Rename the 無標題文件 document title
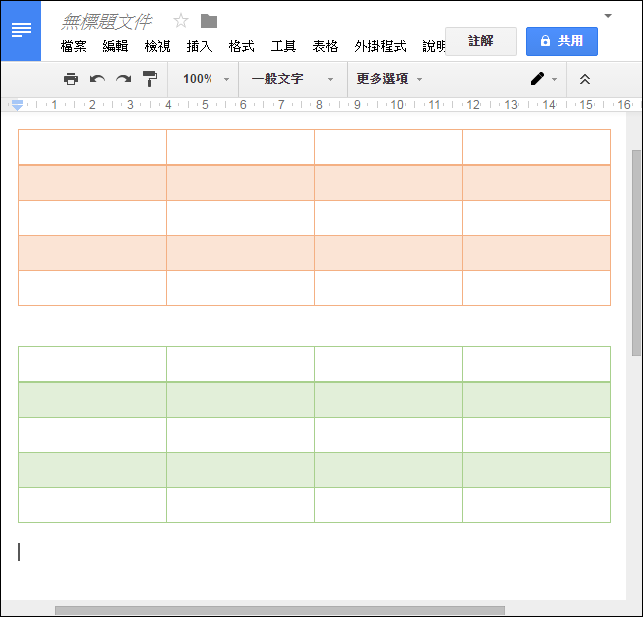 click(x=107, y=22)
